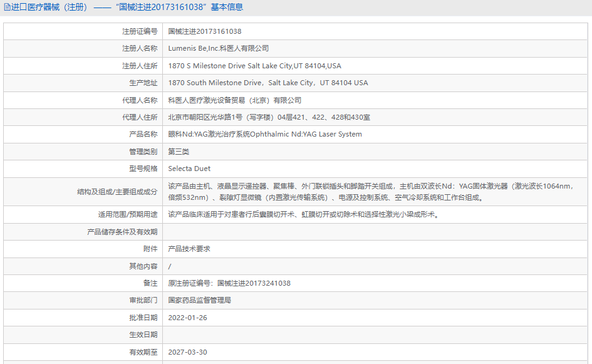Click the 管理类别 label
This screenshot has width=592, height=364.
tap(143, 152)
